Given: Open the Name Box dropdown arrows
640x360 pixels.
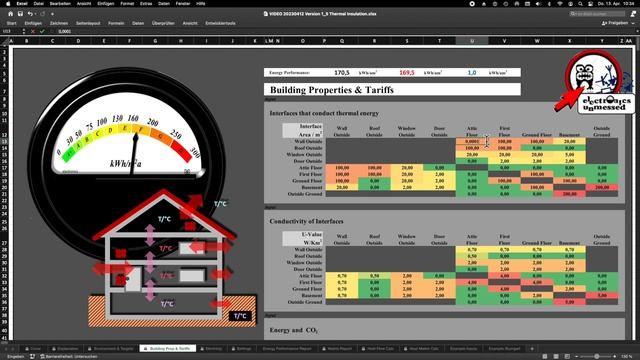Looking at the screenshot, I should pyautogui.click(x=24, y=31).
